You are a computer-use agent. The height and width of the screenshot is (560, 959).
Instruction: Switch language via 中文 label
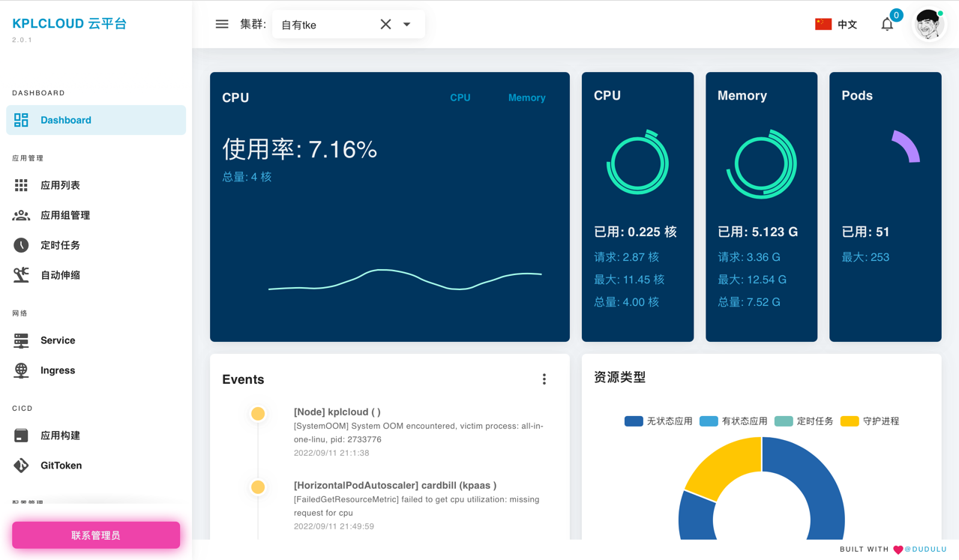pyautogui.click(x=847, y=25)
